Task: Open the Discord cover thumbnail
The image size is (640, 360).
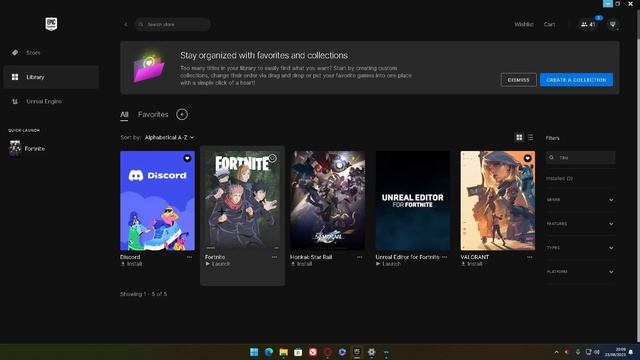Action: click(157, 200)
